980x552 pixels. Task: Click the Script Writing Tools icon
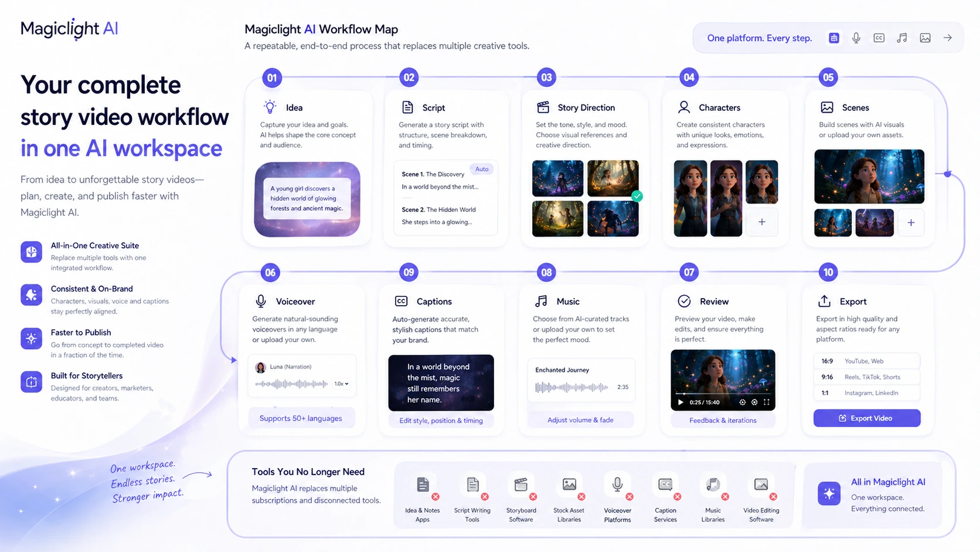coord(472,485)
